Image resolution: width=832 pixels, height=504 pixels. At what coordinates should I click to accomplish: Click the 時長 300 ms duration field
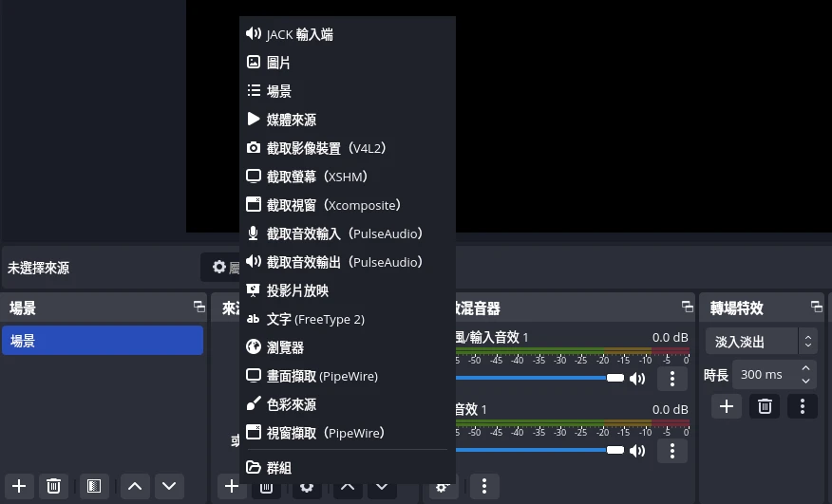point(765,374)
